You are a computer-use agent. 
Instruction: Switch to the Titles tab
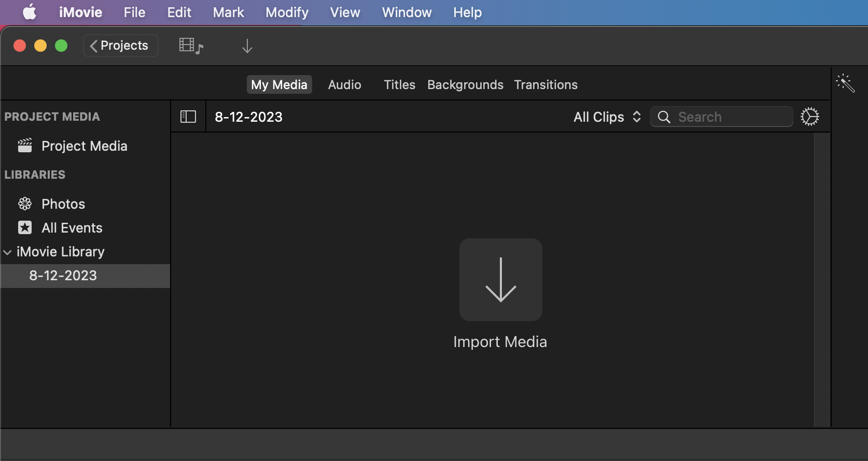coord(399,84)
